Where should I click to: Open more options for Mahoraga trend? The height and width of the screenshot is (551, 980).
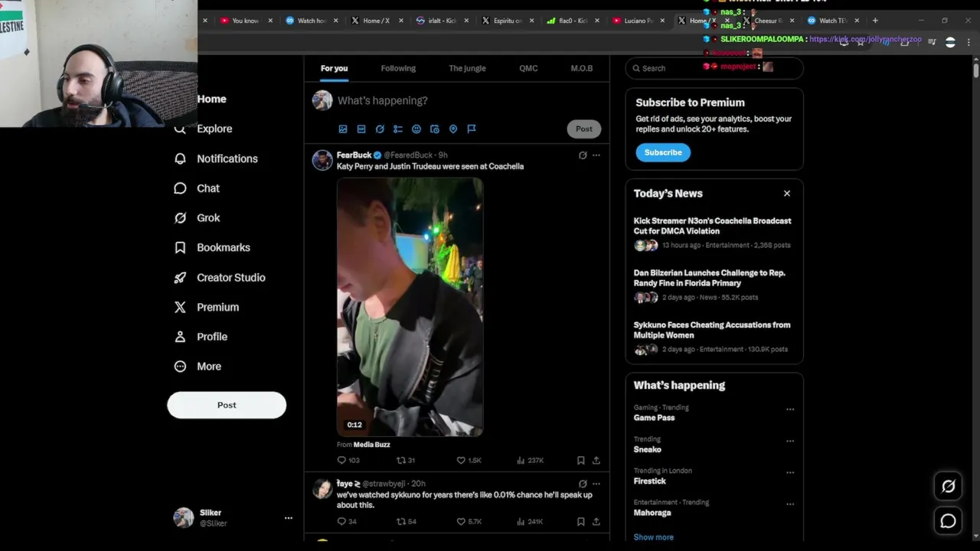coord(790,505)
